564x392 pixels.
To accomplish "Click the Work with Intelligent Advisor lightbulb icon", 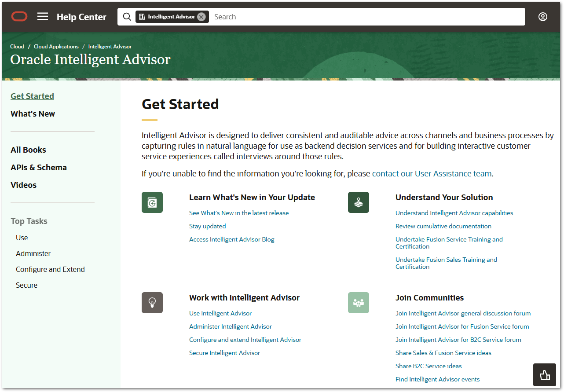I will pos(152,303).
